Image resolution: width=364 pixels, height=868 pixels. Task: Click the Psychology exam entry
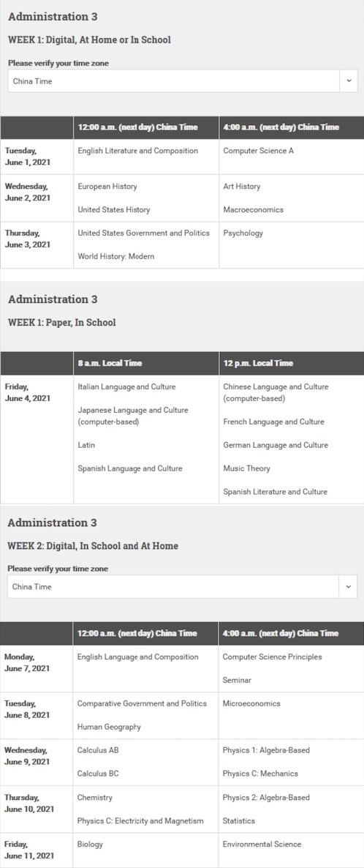[x=243, y=233]
